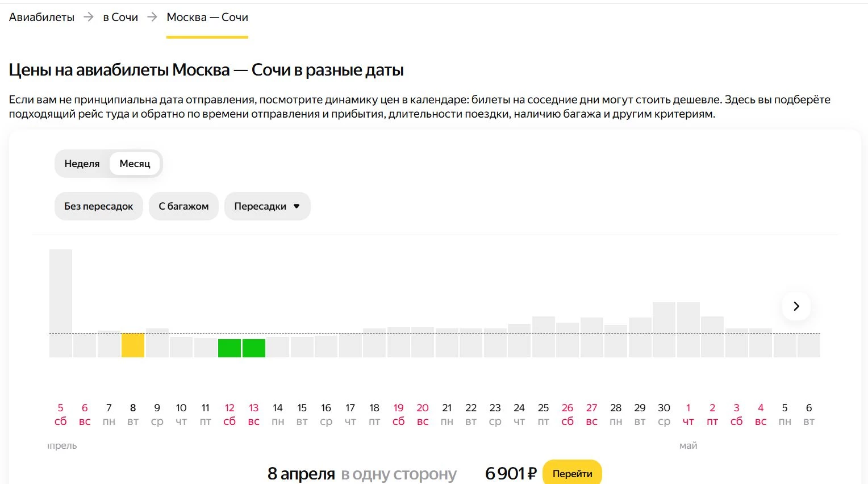This screenshot has width=868, height=484.
Task: Click date label 19 сб
Action: click(399, 415)
